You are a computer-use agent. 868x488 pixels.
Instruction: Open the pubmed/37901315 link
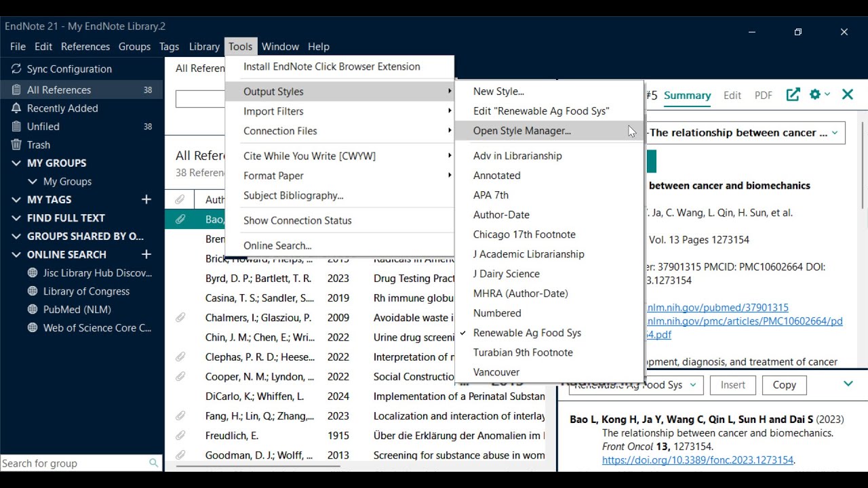click(x=717, y=308)
